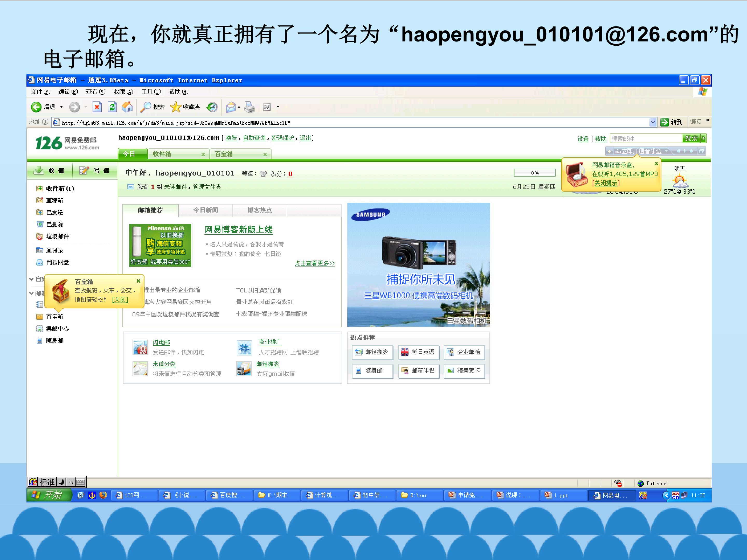This screenshot has width=747, height=560.
Task: Compose a new message with 写信
Action: point(94,171)
